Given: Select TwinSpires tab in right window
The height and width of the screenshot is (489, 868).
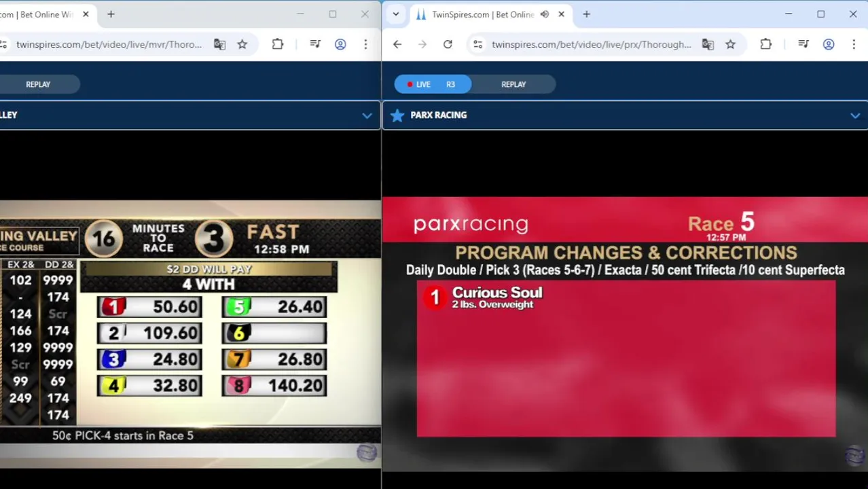Looking at the screenshot, I should [482, 14].
